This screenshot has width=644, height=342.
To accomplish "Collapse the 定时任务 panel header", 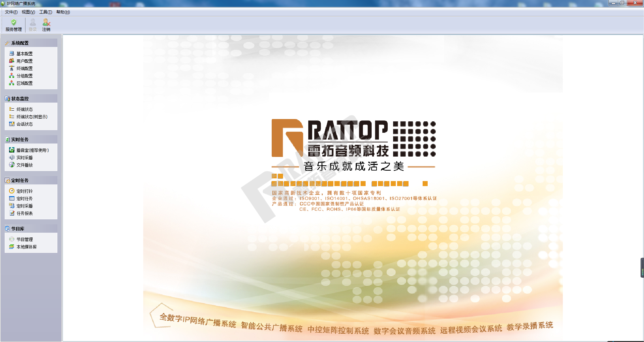I will [31, 180].
